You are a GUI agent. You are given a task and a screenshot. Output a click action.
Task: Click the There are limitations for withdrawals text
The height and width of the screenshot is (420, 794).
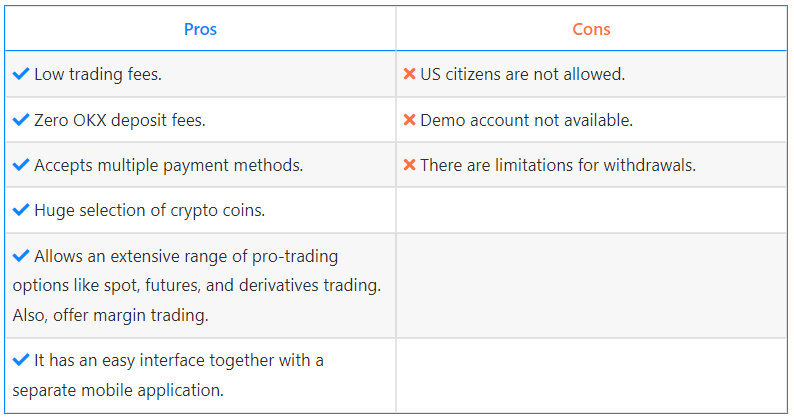click(558, 166)
